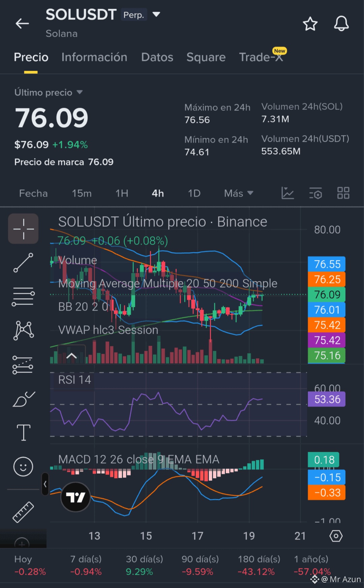Click the 76.25 orange price tag
364x588 pixels.
pyautogui.click(x=327, y=279)
